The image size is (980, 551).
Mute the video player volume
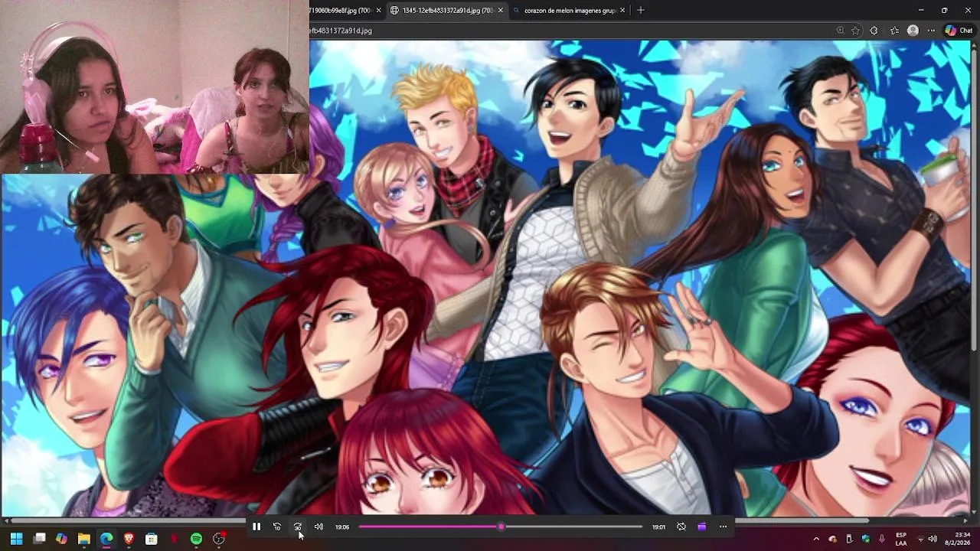(318, 527)
